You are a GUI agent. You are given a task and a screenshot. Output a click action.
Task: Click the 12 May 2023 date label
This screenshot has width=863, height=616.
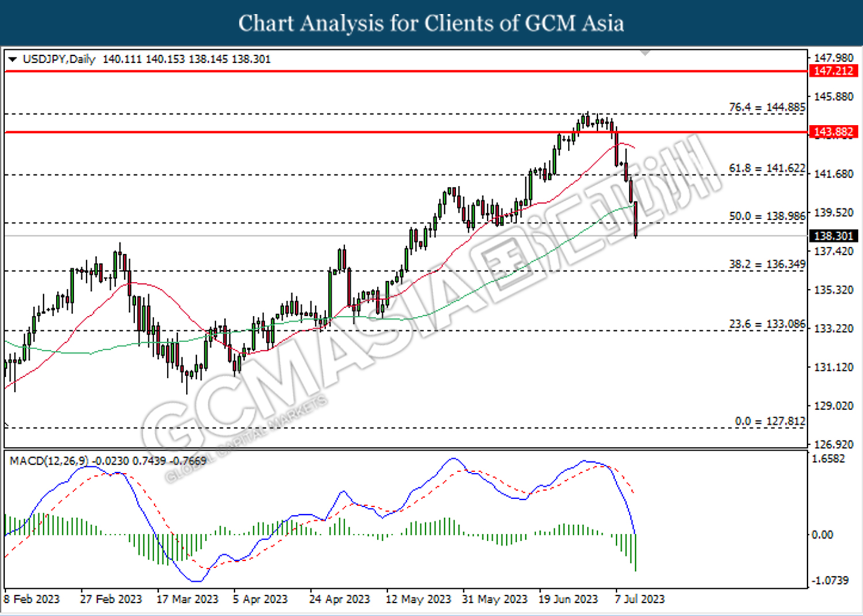[x=418, y=599]
